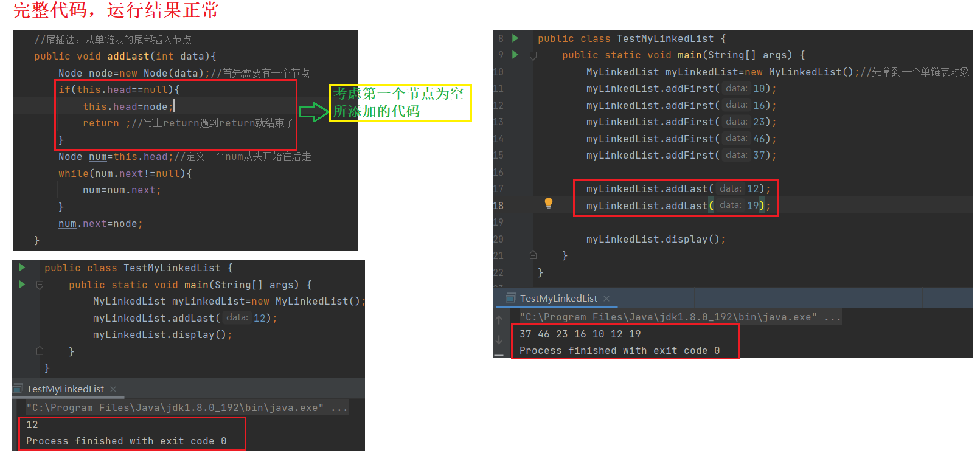
Task: Click 'Process finished with exit code 0' below output 12
Action: [x=126, y=441]
